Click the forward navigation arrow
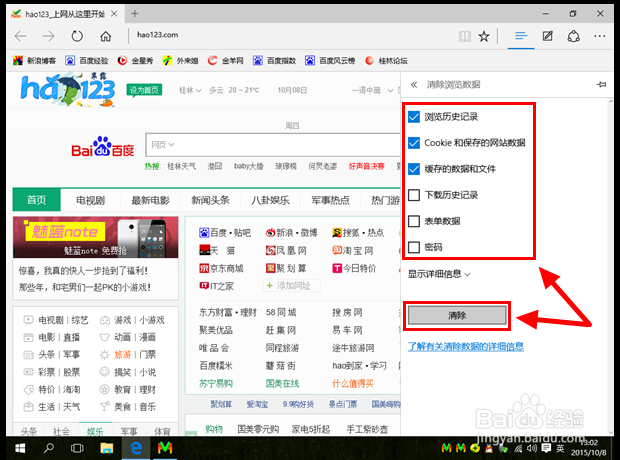Screen dimensions: 620x460 (49, 36)
